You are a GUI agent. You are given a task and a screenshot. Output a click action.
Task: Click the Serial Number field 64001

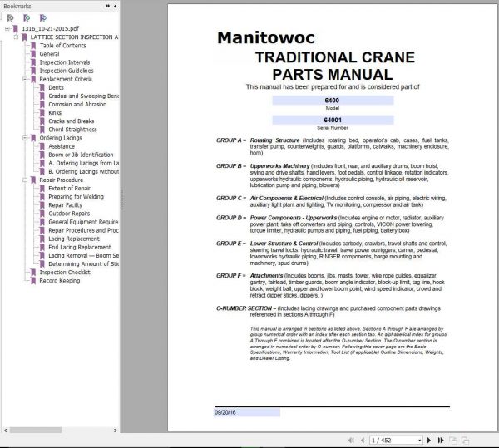(x=333, y=120)
